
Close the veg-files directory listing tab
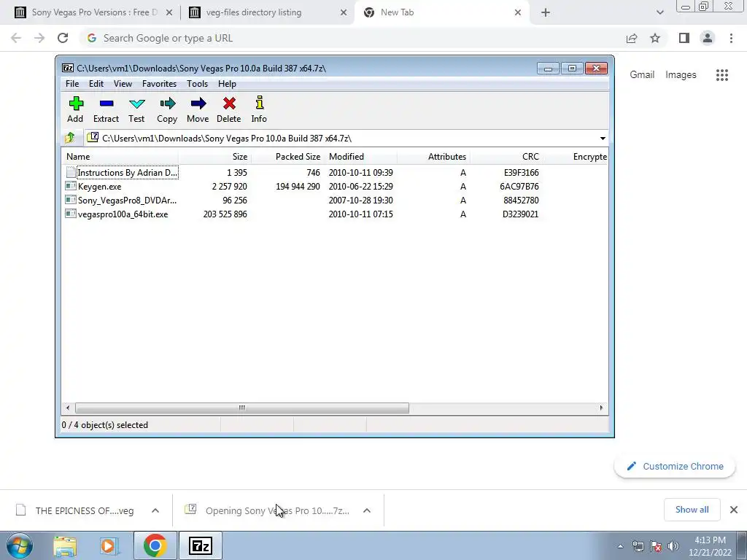pos(344,12)
